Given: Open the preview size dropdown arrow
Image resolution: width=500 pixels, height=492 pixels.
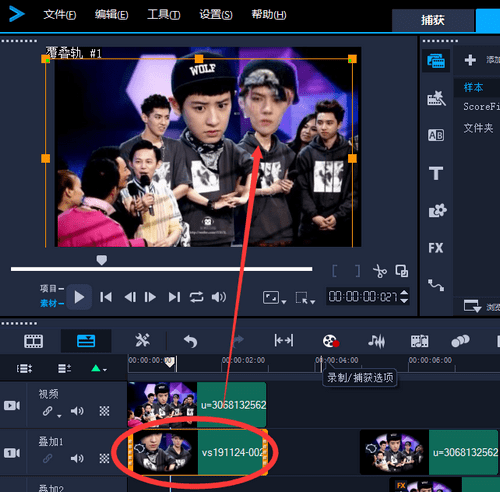Looking at the screenshot, I should pos(284,302).
